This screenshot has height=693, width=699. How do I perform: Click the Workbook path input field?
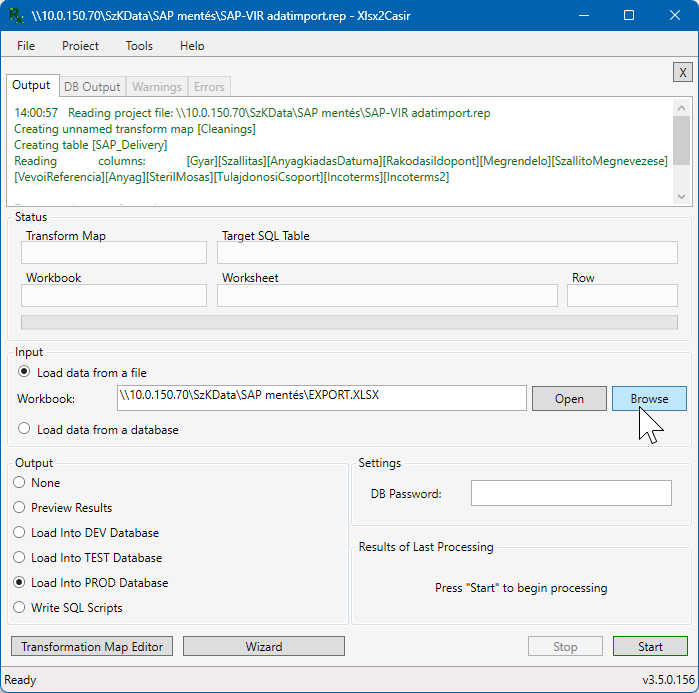click(x=321, y=398)
